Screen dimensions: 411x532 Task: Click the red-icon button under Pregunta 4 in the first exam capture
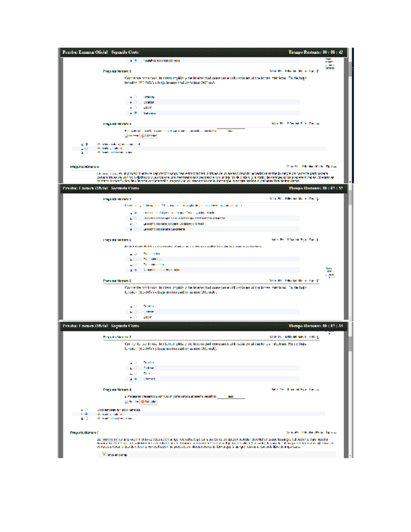pos(149,136)
